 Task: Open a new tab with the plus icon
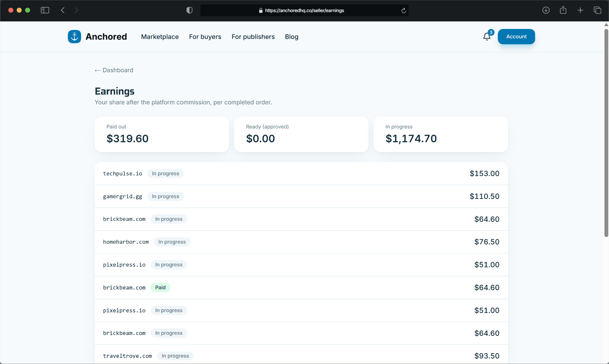point(580,10)
